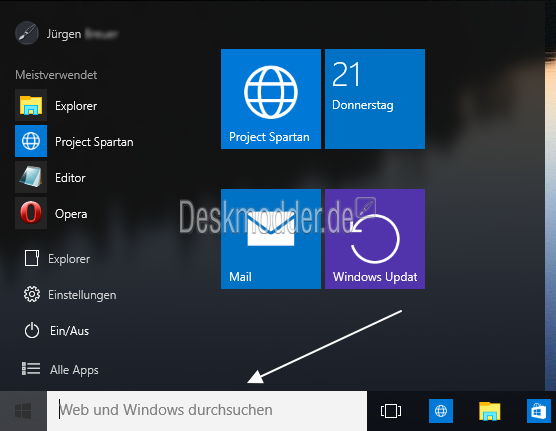Screen dimensions: 556x431
Task: Click the Einstellungen gear icon
Action: 32,294
